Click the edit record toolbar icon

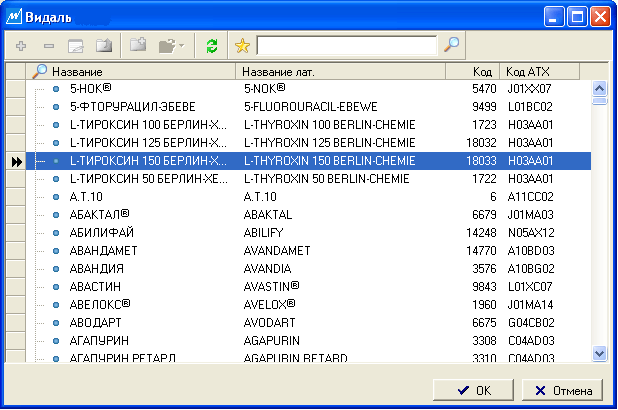76,46
